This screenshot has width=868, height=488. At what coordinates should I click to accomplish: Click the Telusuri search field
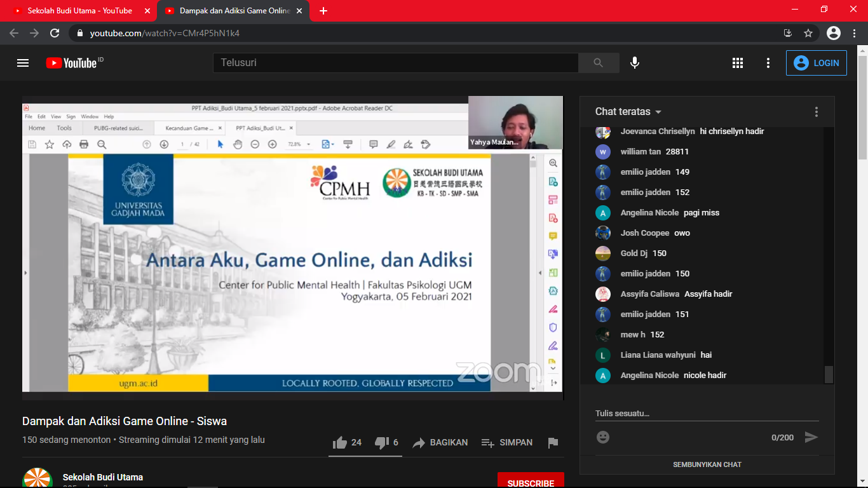(x=394, y=63)
